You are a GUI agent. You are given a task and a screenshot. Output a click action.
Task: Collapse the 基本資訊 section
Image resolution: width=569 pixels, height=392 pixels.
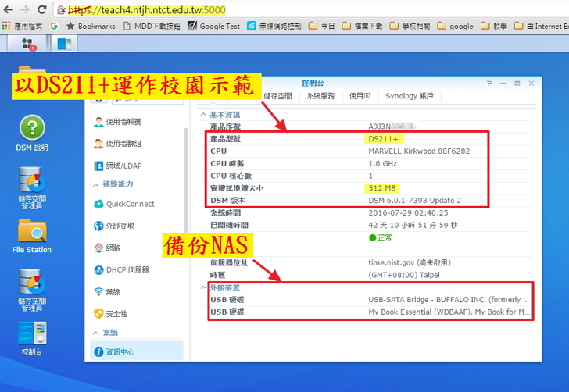pos(203,115)
